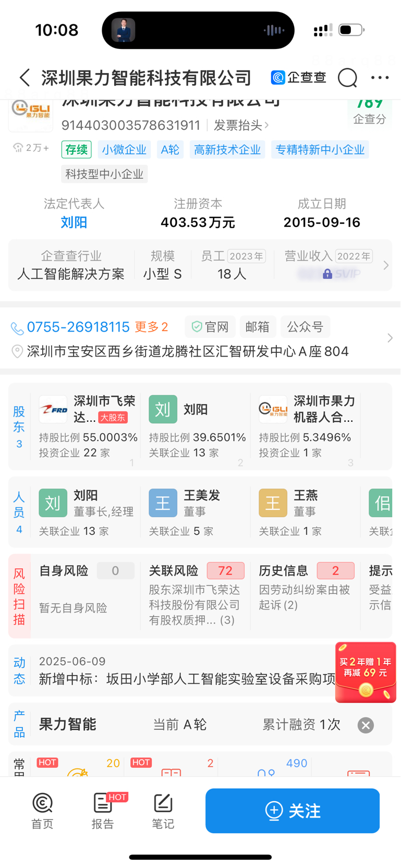Call phone number 0755-26918115
The height and width of the screenshot is (868, 401).
(78, 327)
